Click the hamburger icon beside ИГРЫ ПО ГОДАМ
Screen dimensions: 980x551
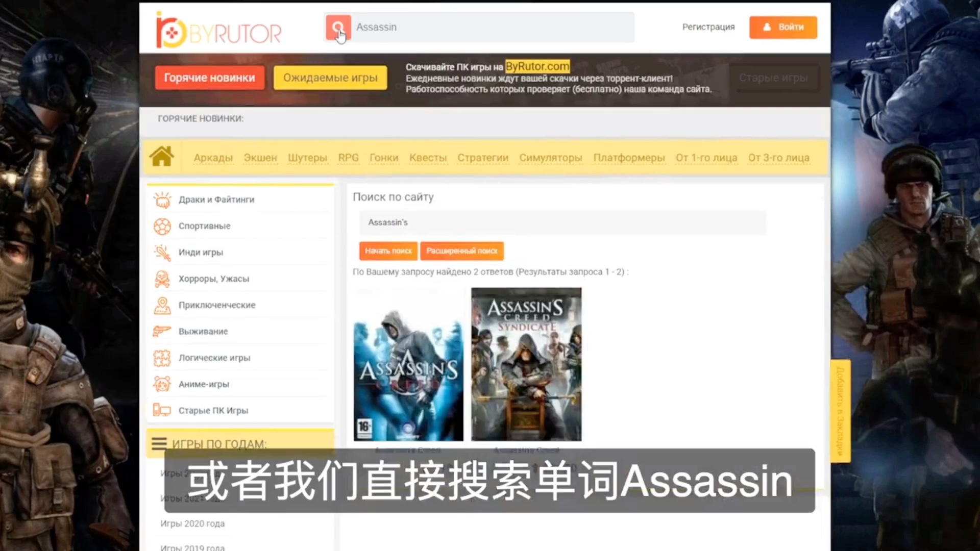[159, 443]
